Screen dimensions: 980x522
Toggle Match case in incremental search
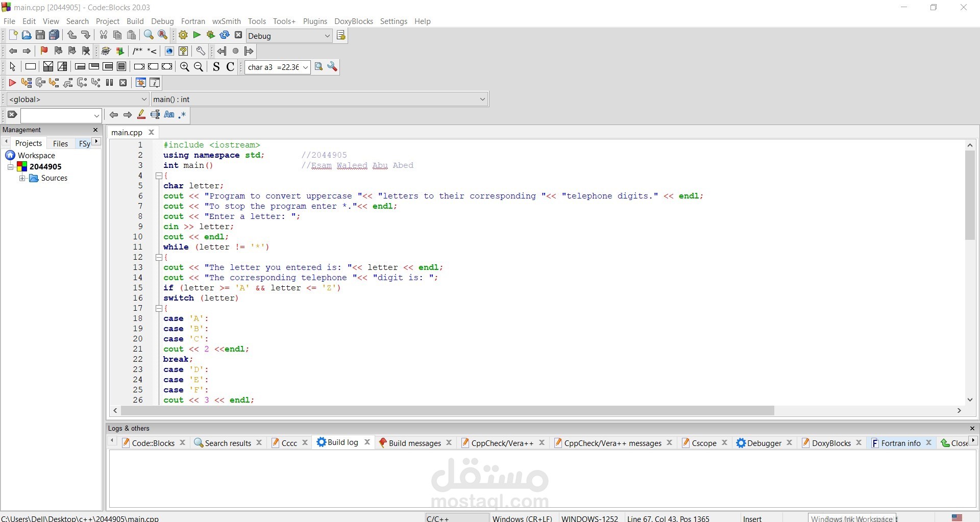[x=169, y=115]
